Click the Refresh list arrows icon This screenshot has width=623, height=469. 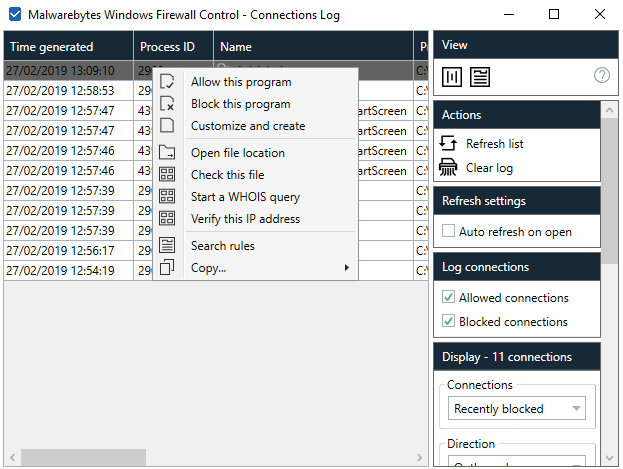coord(448,143)
